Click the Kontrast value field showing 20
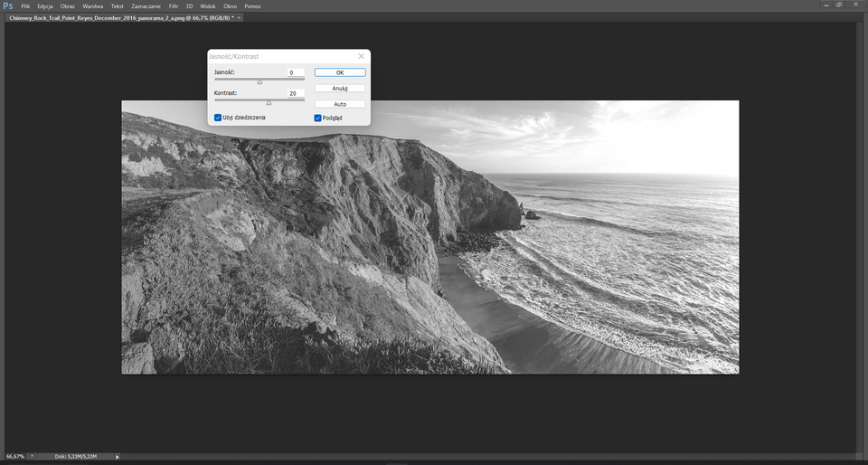868x465 pixels. coord(296,93)
